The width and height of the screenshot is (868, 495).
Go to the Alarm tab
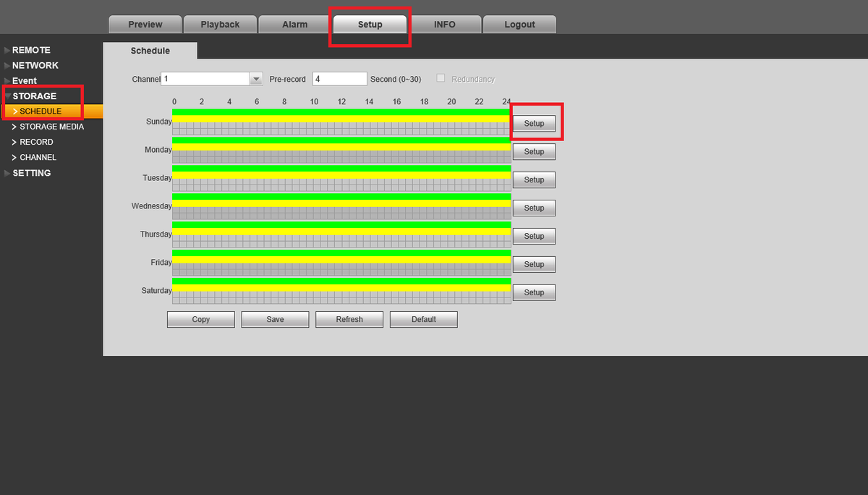(294, 24)
